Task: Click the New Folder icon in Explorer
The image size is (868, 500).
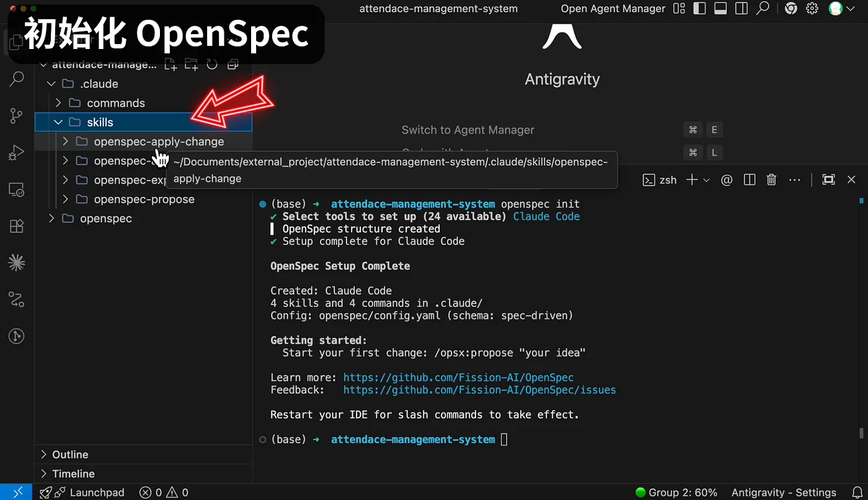Action: click(x=191, y=65)
